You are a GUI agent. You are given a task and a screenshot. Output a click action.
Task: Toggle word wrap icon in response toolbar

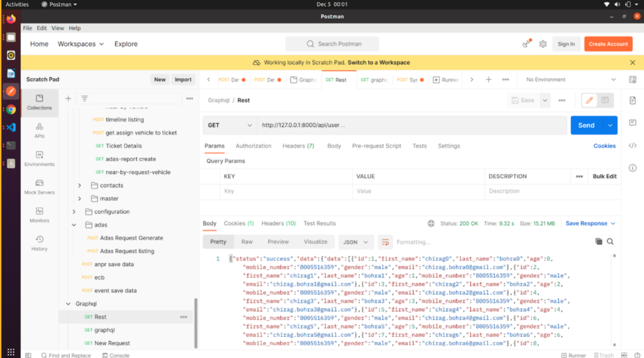pyautogui.click(x=386, y=242)
